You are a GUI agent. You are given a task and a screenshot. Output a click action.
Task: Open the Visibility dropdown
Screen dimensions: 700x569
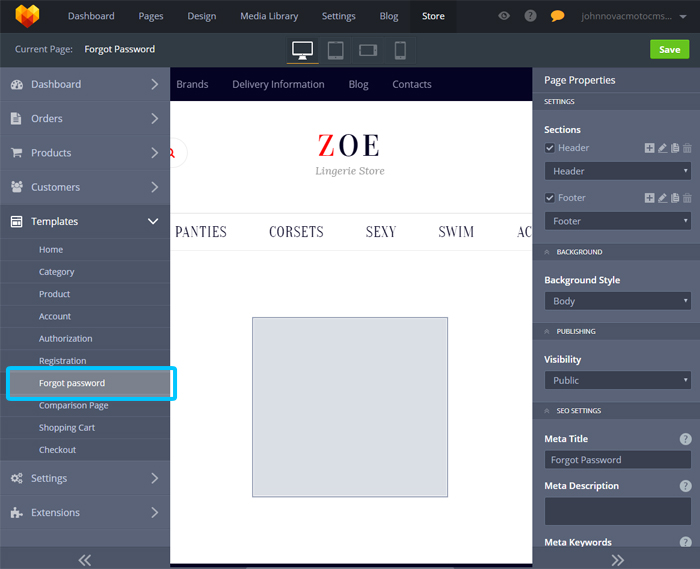[x=617, y=381]
